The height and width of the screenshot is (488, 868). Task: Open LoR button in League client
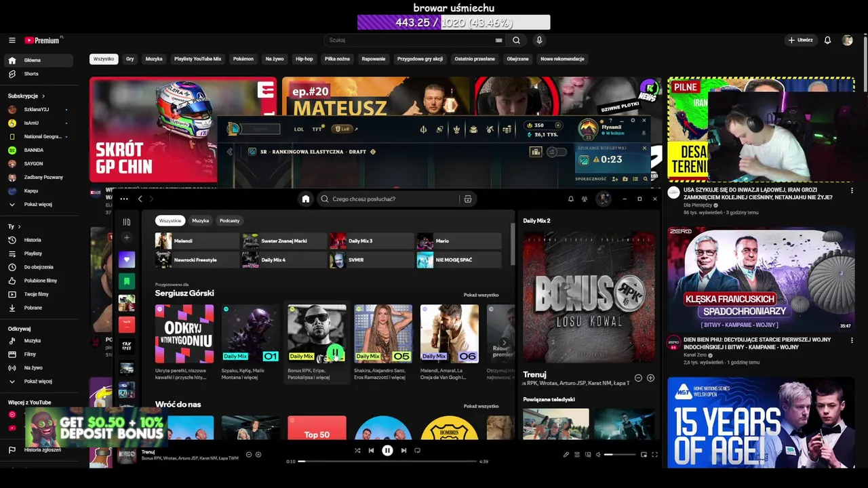point(342,129)
